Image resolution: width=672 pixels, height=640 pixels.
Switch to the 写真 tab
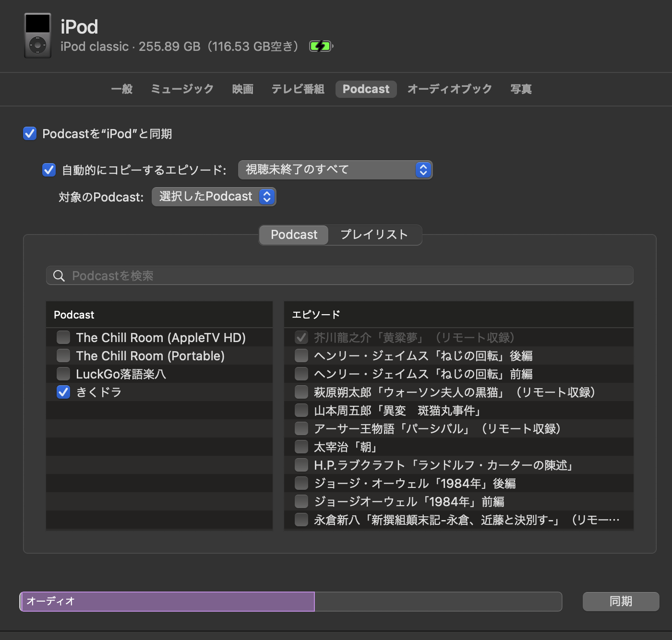coord(521,89)
